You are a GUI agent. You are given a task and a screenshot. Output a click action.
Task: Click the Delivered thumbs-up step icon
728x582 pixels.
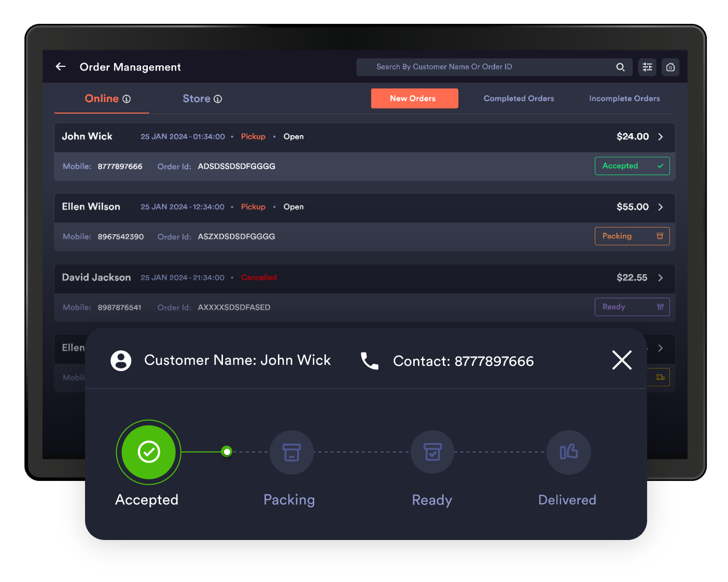568,452
